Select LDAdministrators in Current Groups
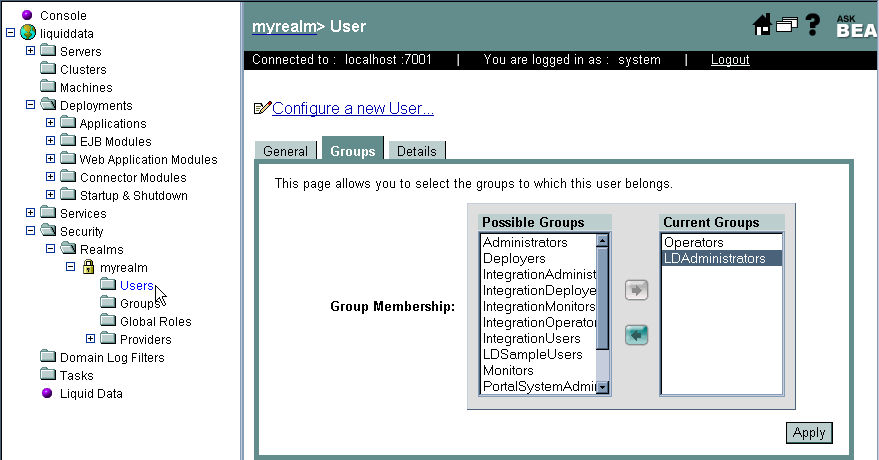This screenshot has height=460, width=879. [721, 258]
